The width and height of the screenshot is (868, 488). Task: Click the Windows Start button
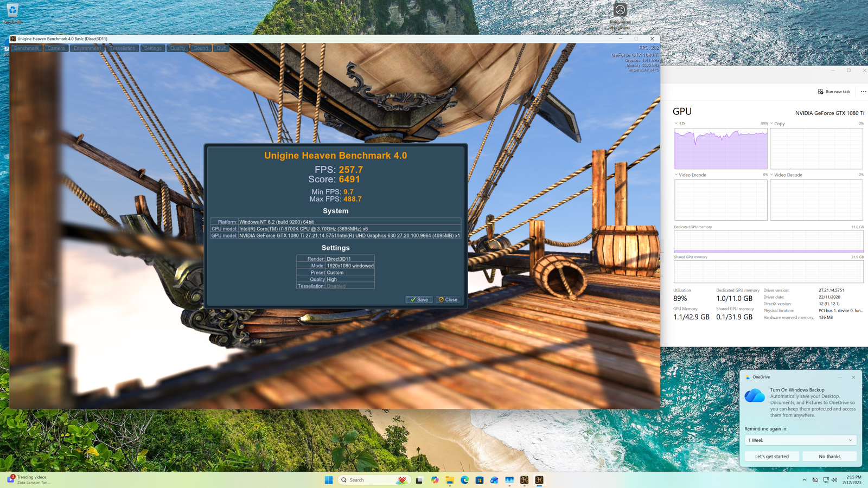coord(329,480)
